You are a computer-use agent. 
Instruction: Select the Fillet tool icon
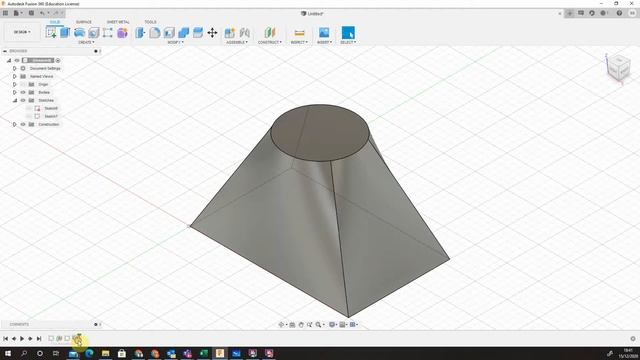point(155,33)
